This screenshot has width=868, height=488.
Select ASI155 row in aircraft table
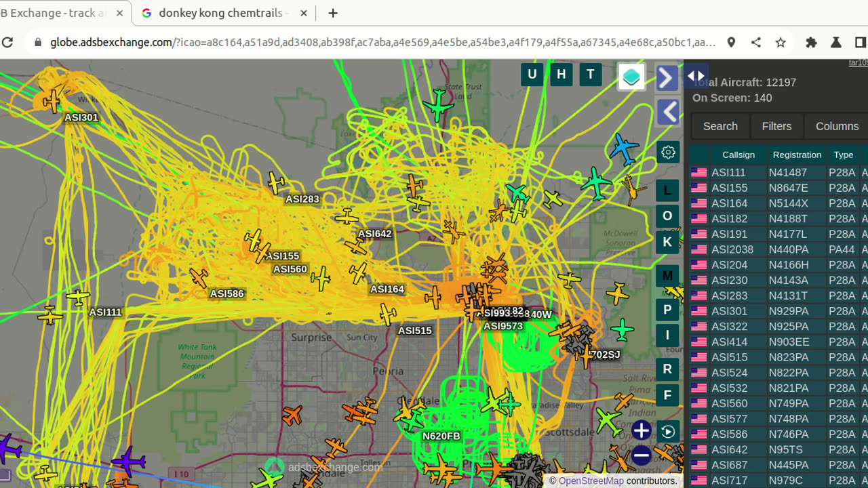tap(778, 188)
